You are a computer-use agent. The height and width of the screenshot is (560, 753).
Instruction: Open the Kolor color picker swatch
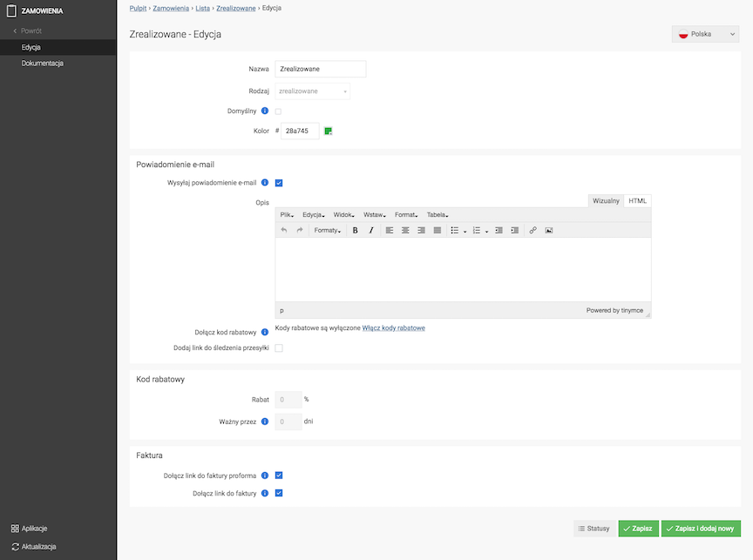pos(328,131)
